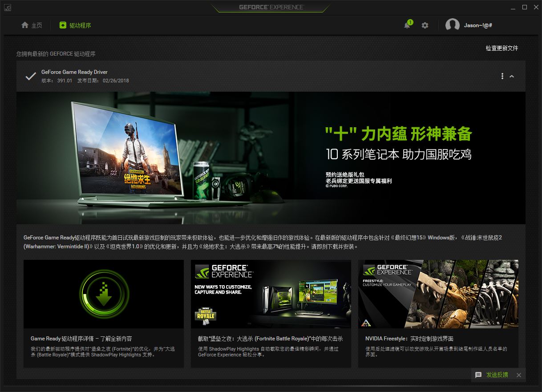Maximize the GeForce Experience window
The height and width of the screenshot is (392, 542).
tap(525, 7)
